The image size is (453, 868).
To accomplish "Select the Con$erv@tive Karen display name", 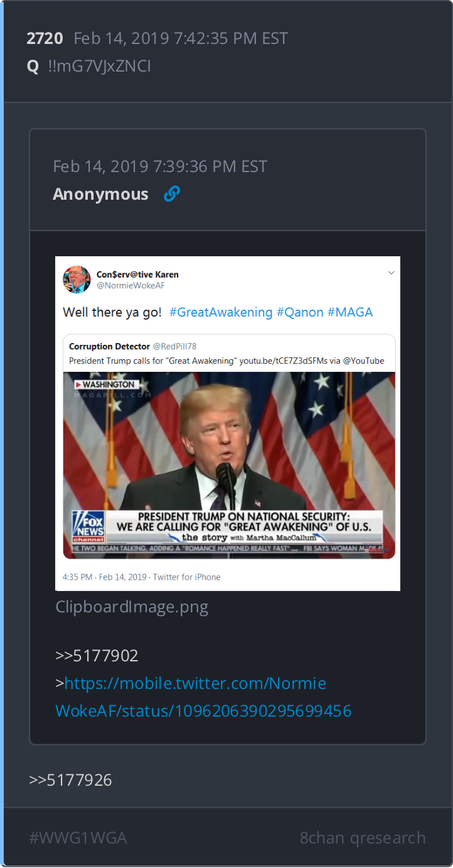I will 137,274.
